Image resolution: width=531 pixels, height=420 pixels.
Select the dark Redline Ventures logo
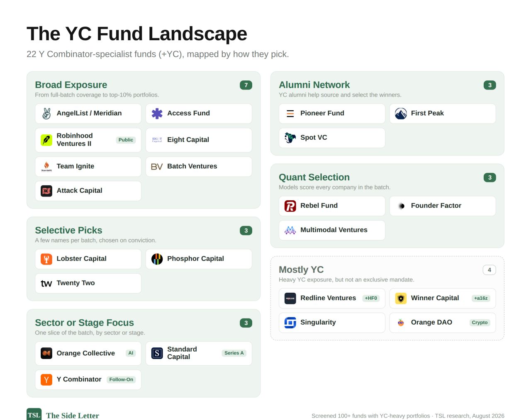(290, 299)
